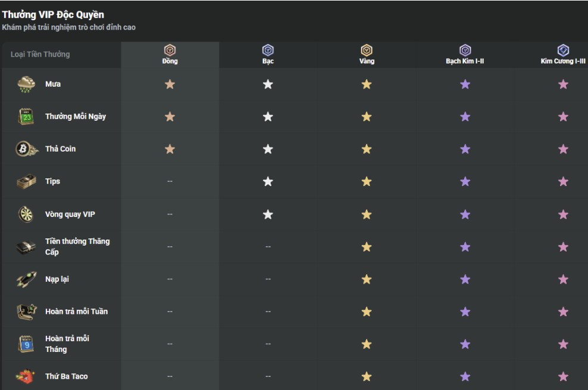This screenshot has width=588, height=390.
Task: Click the silver star in Tips row
Action: point(268,181)
